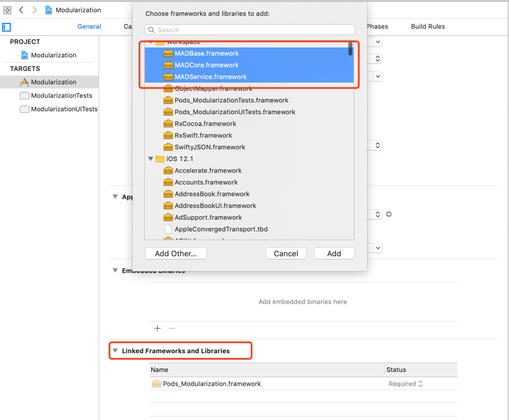The width and height of the screenshot is (509, 420).
Task: Click the frameworks search field
Action: (250, 30)
